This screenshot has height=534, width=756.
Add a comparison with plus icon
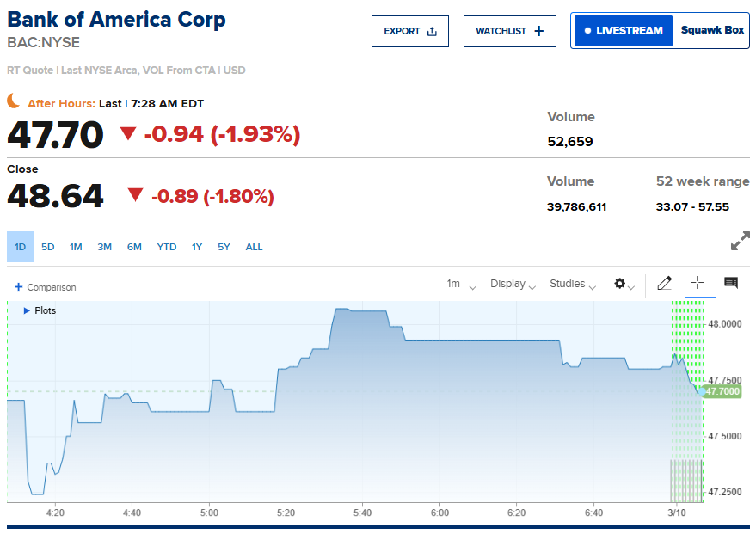tap(19, 287)
